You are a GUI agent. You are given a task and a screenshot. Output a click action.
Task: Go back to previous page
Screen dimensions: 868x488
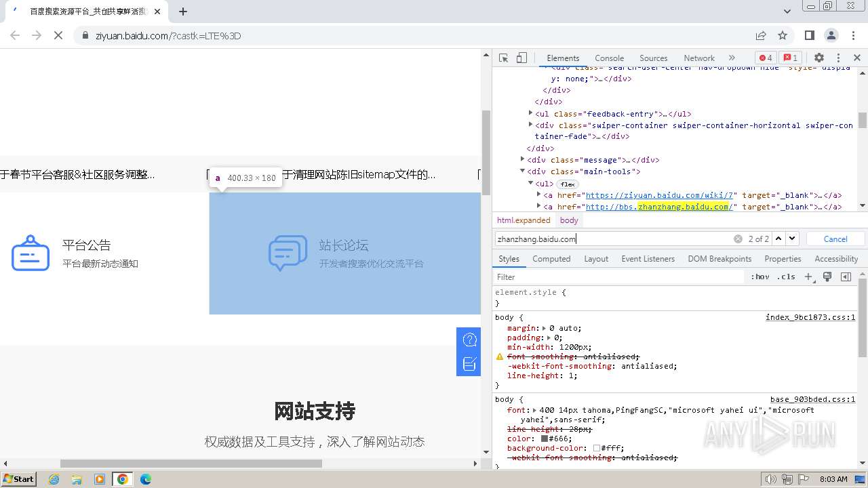coord(15,35)
